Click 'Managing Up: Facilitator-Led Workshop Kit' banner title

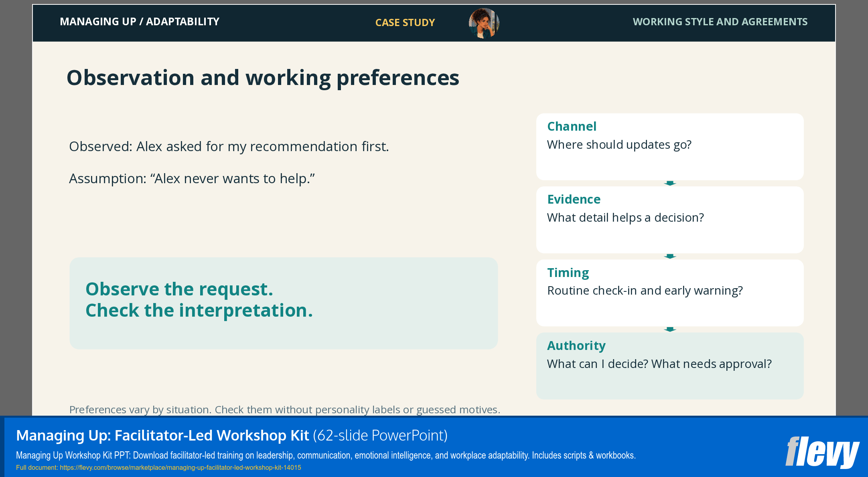[162, 435]
